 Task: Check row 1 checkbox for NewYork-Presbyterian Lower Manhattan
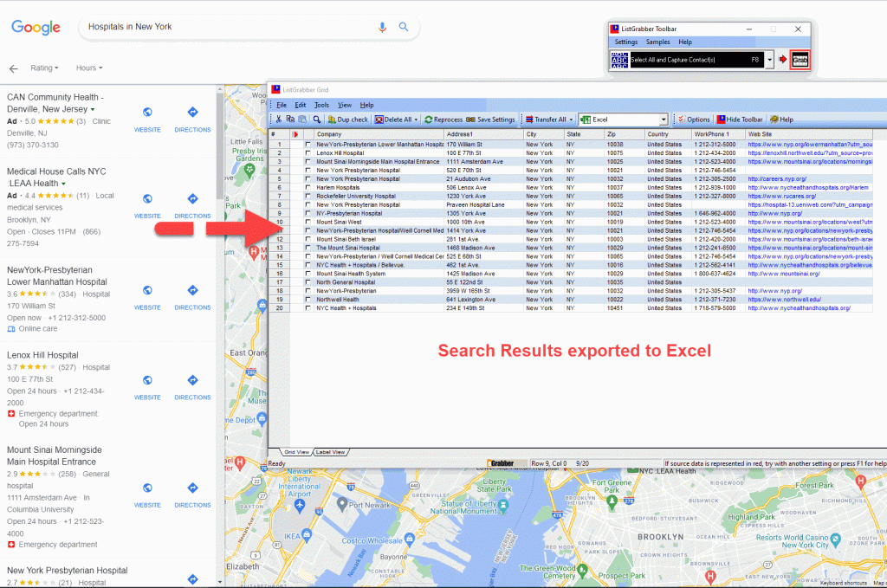point(308,145)
